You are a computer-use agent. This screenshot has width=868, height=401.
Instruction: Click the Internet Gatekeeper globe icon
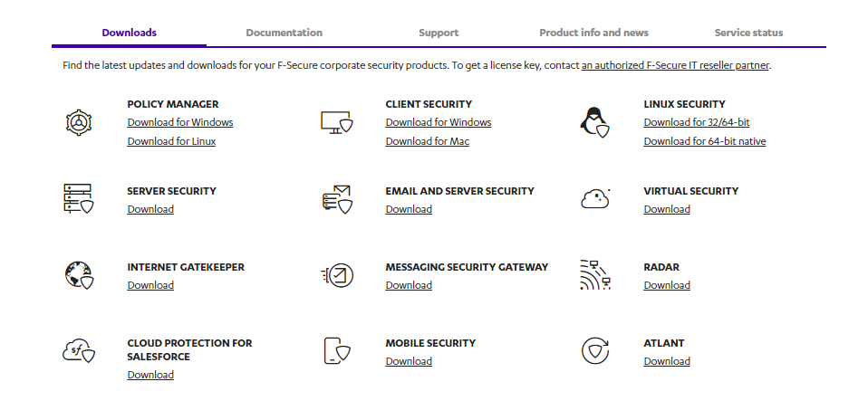pos(79,273)
